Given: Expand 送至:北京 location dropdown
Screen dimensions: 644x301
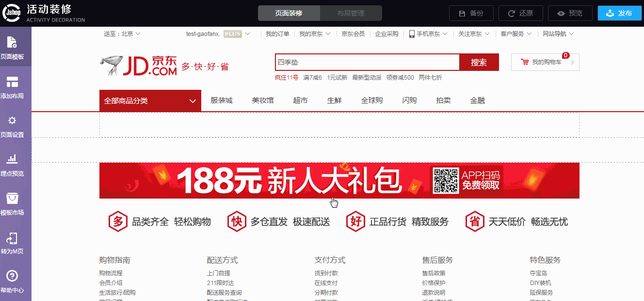Looking at the screenshot, I should [x=122, y=34].
